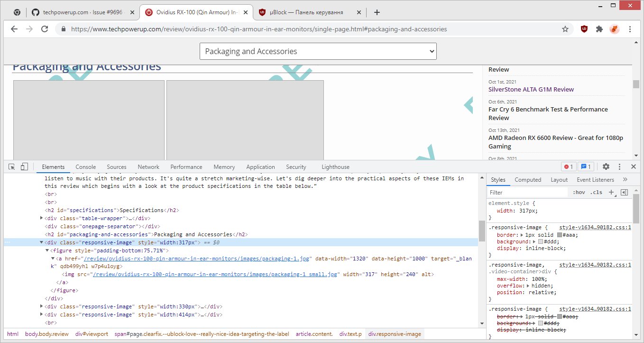Viewport: 644px width, 343px height.
Task: Open the Issues counter flag icon
Action: click(586, 167)
